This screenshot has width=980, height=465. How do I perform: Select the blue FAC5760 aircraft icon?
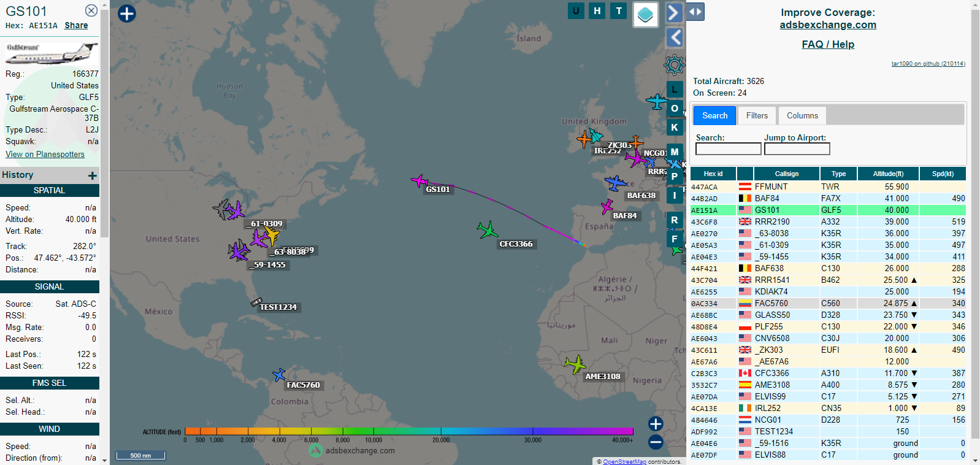click(x=279, y=374)
